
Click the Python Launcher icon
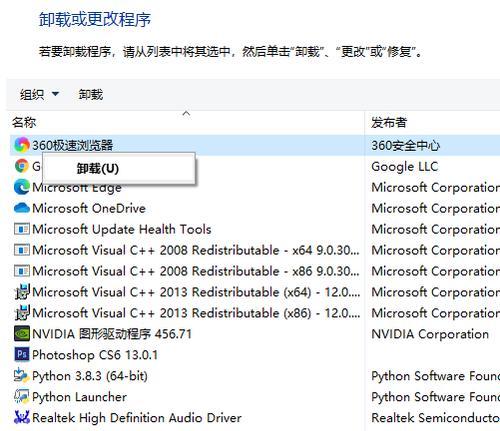click(22, 396)
